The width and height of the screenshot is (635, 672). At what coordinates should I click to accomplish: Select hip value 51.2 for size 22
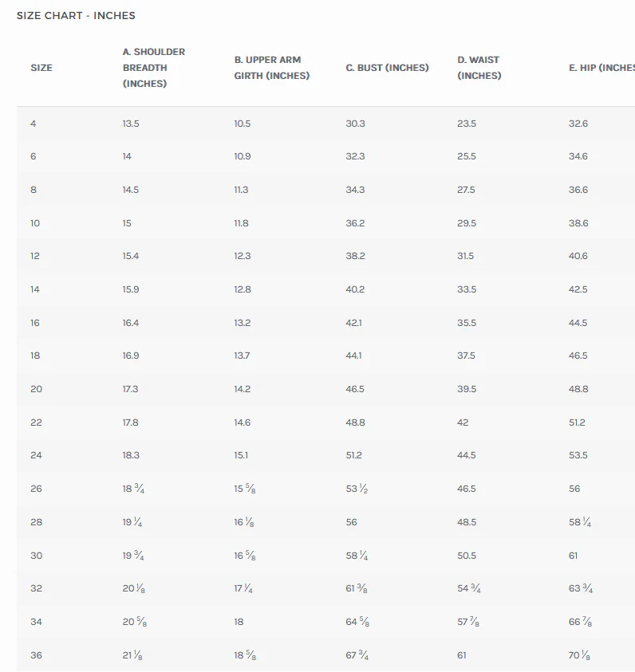click(577, 422)
